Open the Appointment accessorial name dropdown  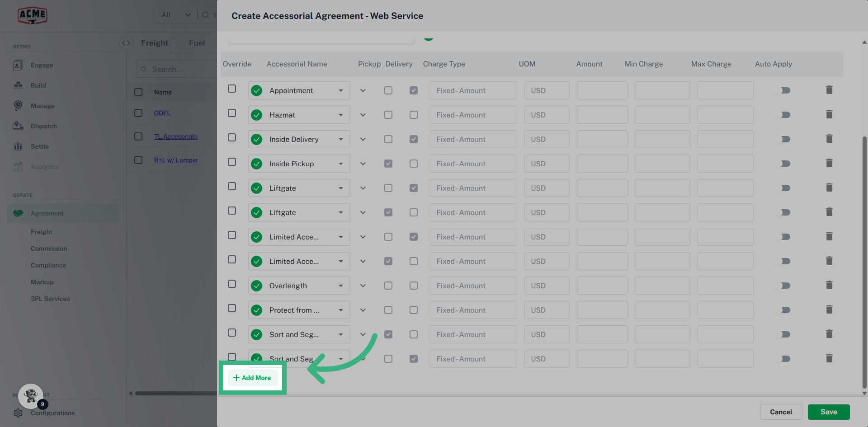click(x=341, y=90)
